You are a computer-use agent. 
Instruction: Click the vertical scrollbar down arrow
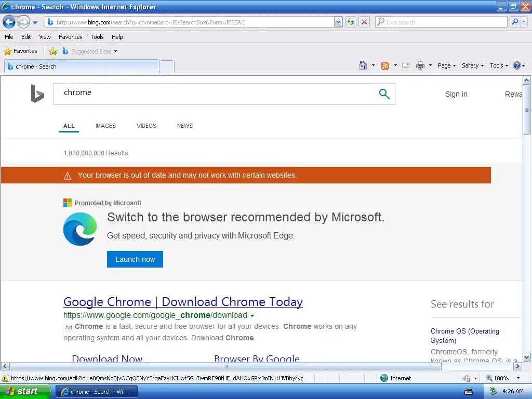click(527, 357)
